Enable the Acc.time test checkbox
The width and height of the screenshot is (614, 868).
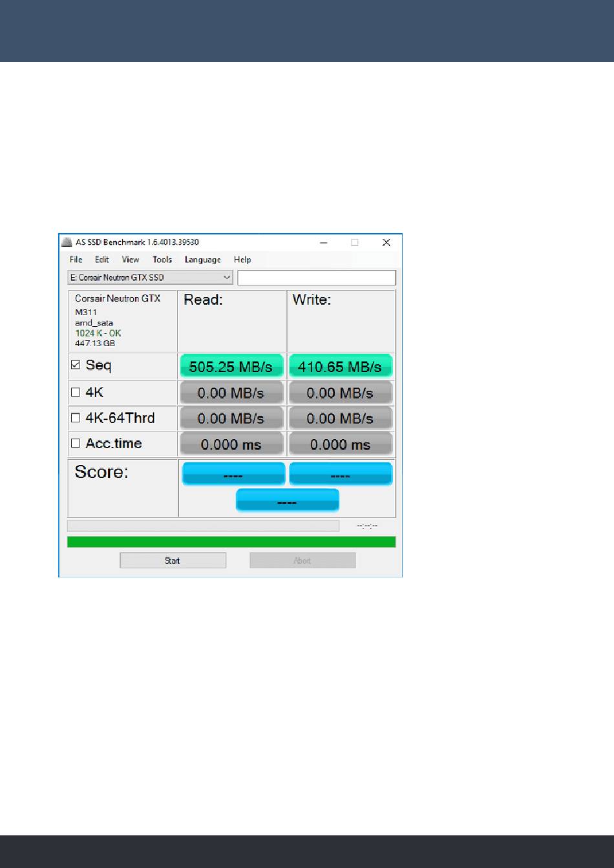click(76, 443)
